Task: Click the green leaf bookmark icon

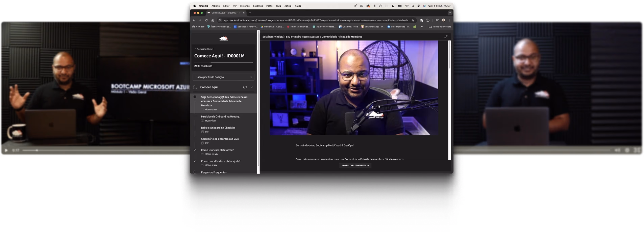Action: [415, 27]
